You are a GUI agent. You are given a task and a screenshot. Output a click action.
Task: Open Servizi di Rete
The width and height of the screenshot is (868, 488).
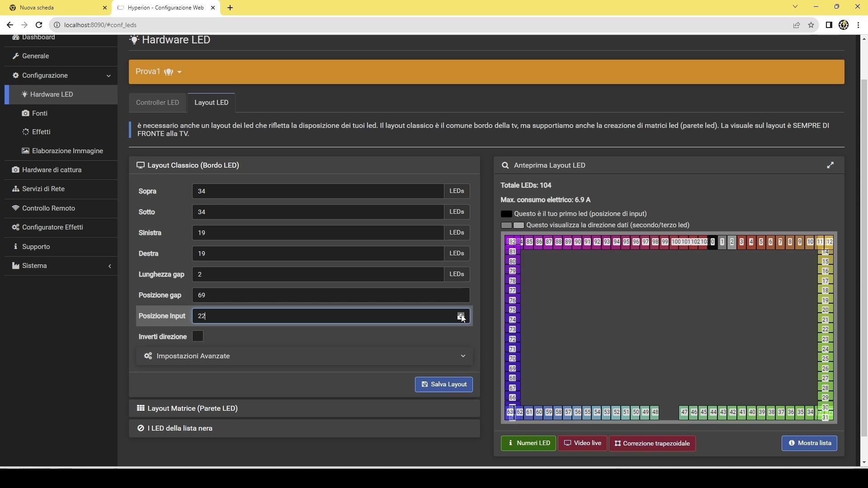tap(44, 189)
